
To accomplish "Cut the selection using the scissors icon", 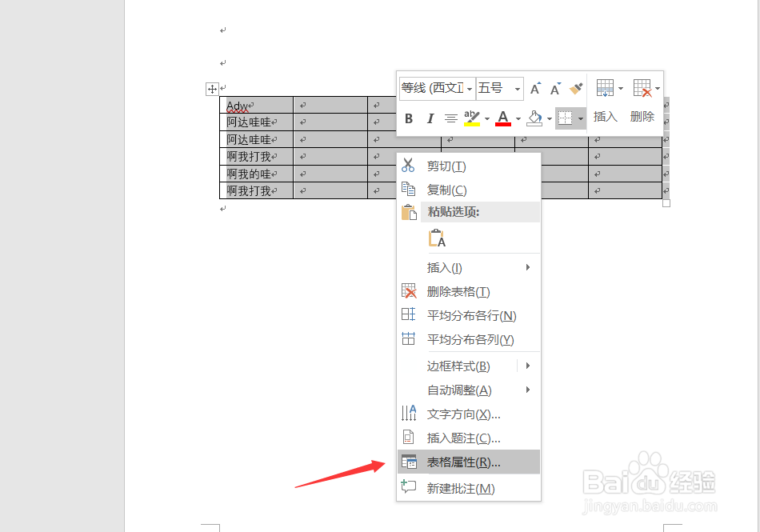I will coord(408,166).
